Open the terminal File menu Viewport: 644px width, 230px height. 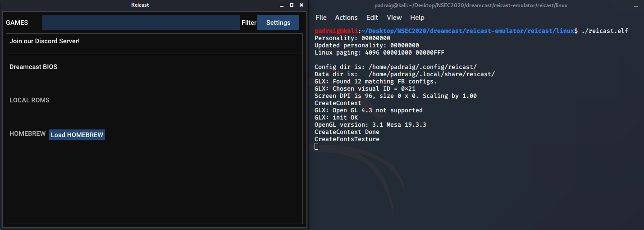click(x=321, y=18)
